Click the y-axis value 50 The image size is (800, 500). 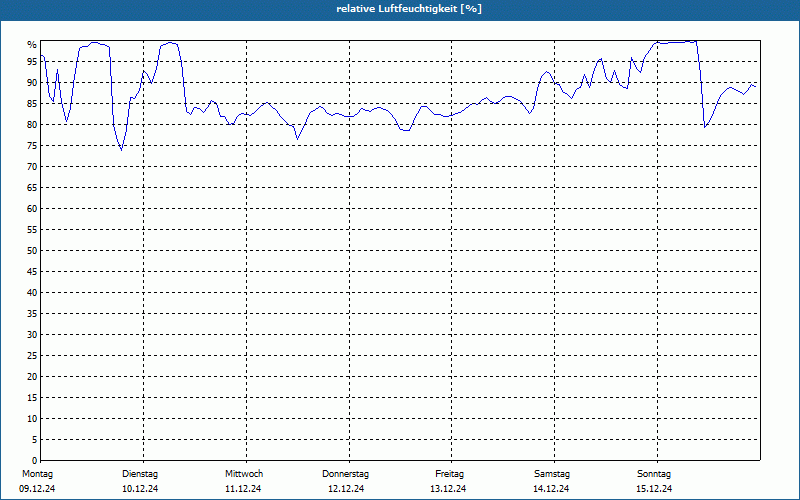pyautogui.click(x=32, y=251)
